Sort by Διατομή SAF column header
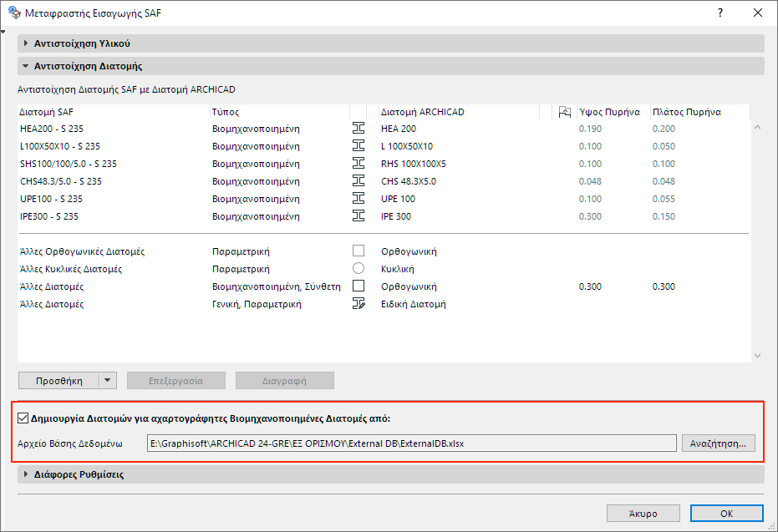 [114, 112]
